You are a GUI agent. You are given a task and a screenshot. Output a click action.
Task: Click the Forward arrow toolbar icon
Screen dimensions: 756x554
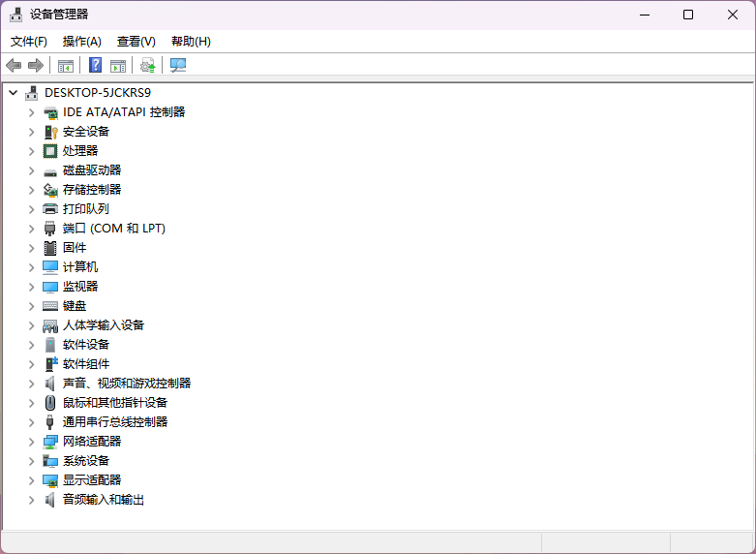click(36, 65)
